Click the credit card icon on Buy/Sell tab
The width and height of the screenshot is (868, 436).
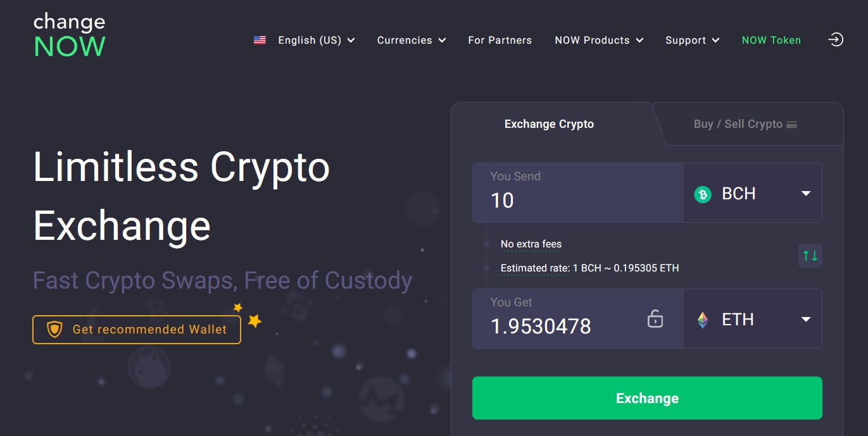tap(791, 124)
